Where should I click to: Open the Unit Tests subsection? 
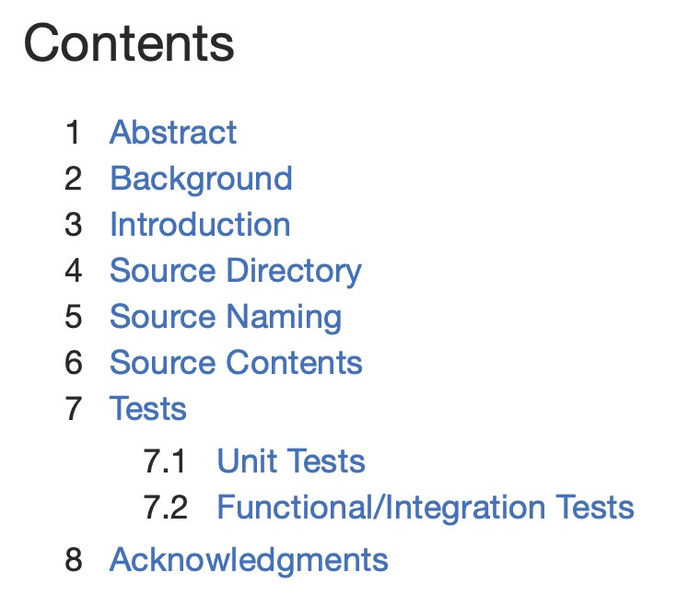(291, 461)
